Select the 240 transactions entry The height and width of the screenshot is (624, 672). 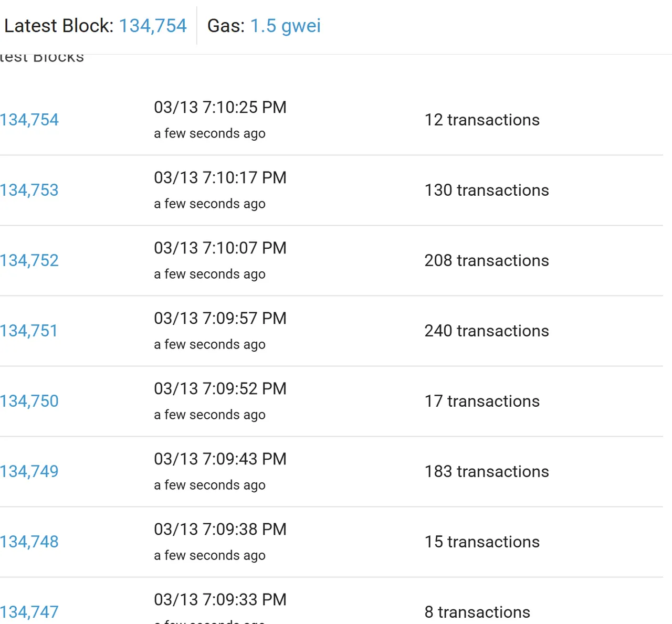(x=487, y=331)
